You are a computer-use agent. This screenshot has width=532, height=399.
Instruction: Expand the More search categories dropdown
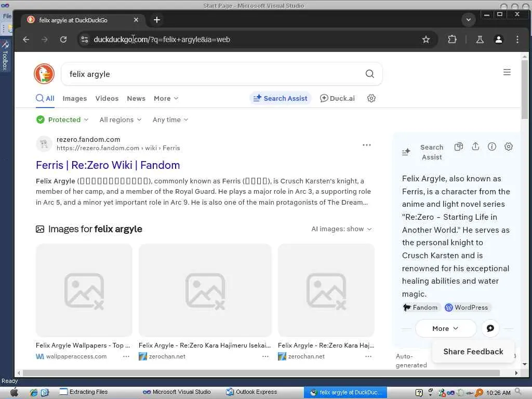(166, 98)
